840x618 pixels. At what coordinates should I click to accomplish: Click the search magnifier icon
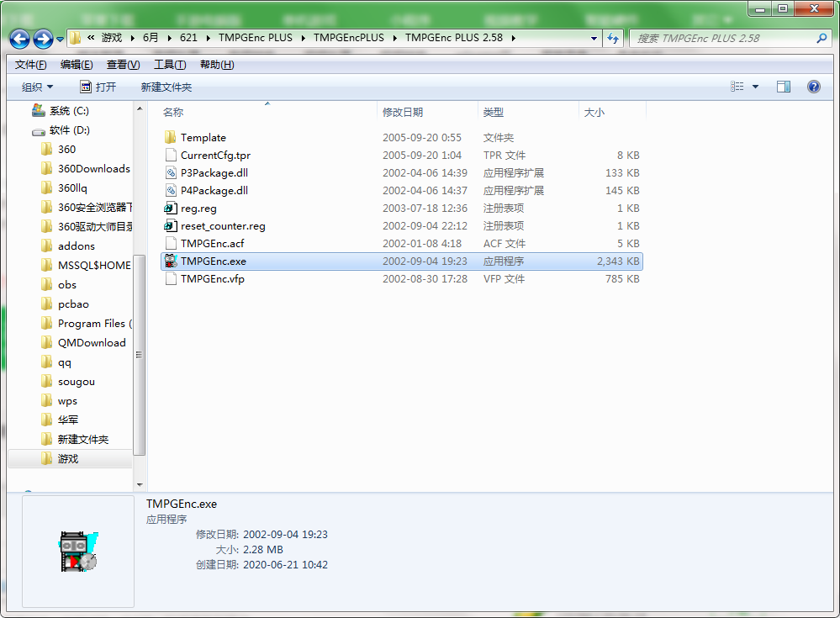click(x=822, y=38)
